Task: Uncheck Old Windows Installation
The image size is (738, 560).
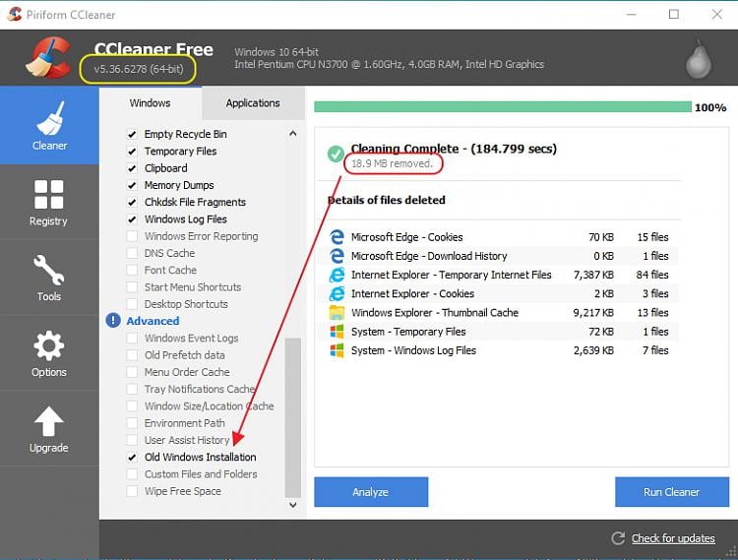Action: pos(132,457)
